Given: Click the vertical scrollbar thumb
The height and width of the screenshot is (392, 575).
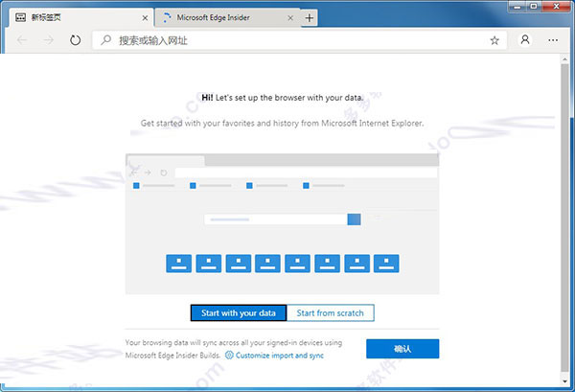Looking at the screenshot, I should 564,217.
